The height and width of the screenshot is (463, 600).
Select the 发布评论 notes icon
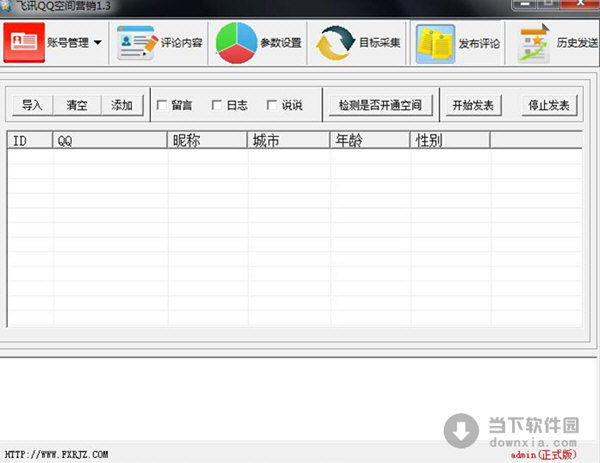pos(435,43)
